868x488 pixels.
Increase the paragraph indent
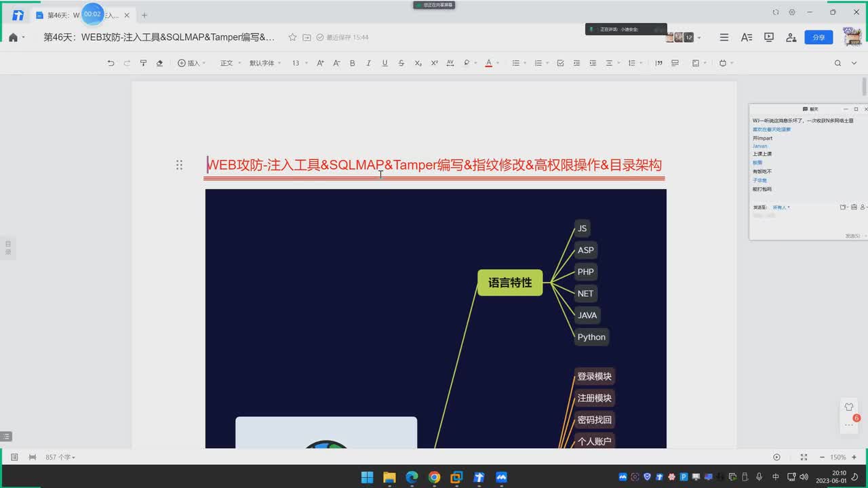click(x=593, y=63)
